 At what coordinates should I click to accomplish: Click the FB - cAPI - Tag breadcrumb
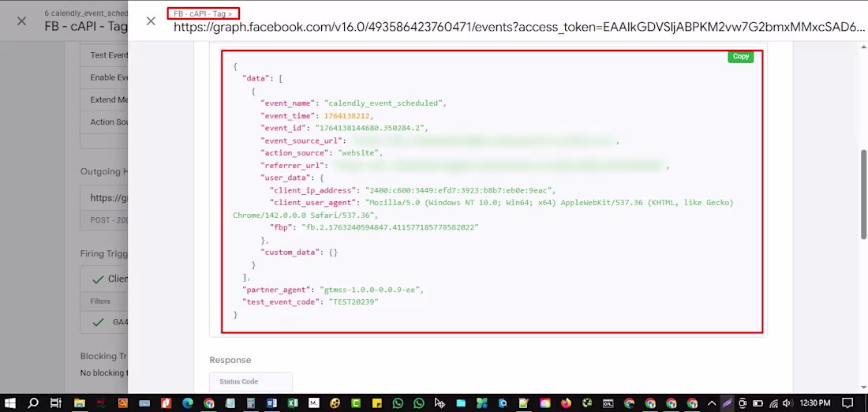203,14
